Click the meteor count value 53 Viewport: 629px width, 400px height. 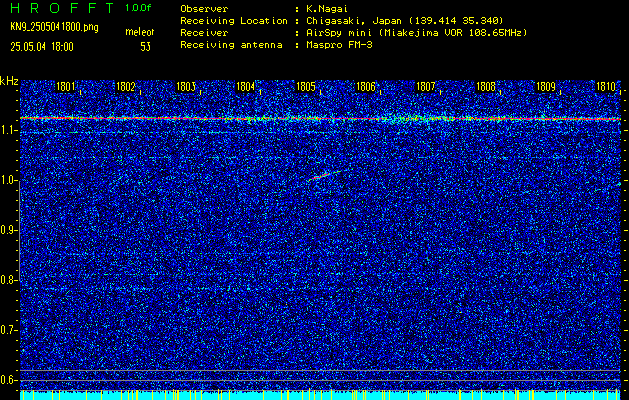[145, 47]
